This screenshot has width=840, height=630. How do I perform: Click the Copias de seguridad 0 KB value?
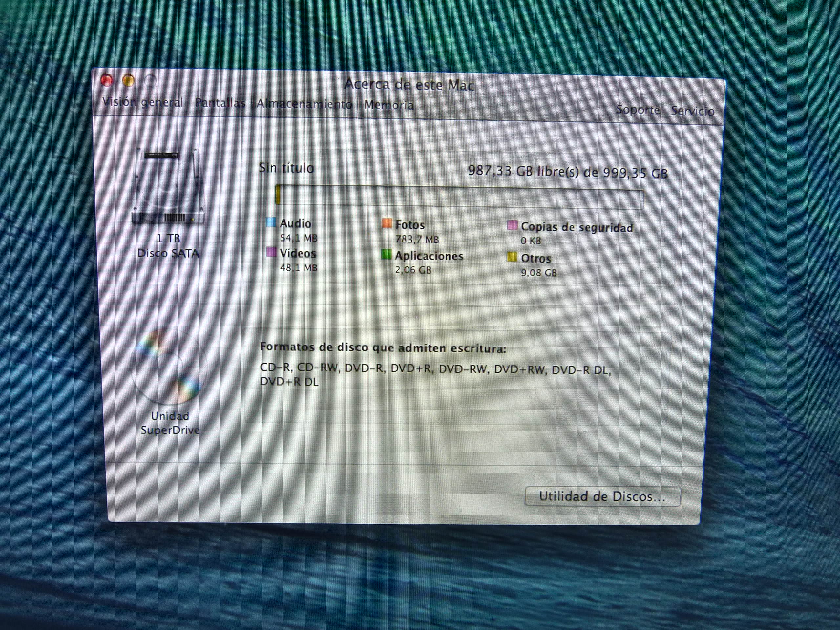(531, 241)
